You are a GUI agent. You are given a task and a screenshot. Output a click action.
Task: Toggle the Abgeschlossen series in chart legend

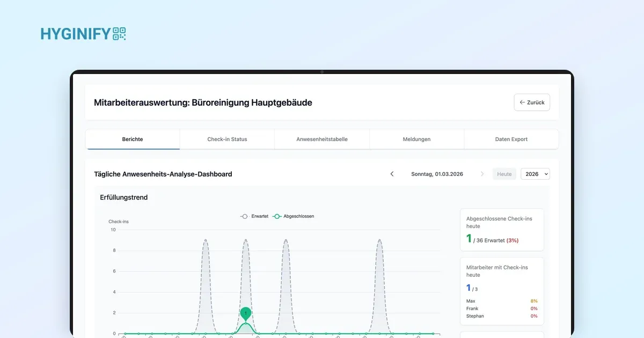click(293, 216)
